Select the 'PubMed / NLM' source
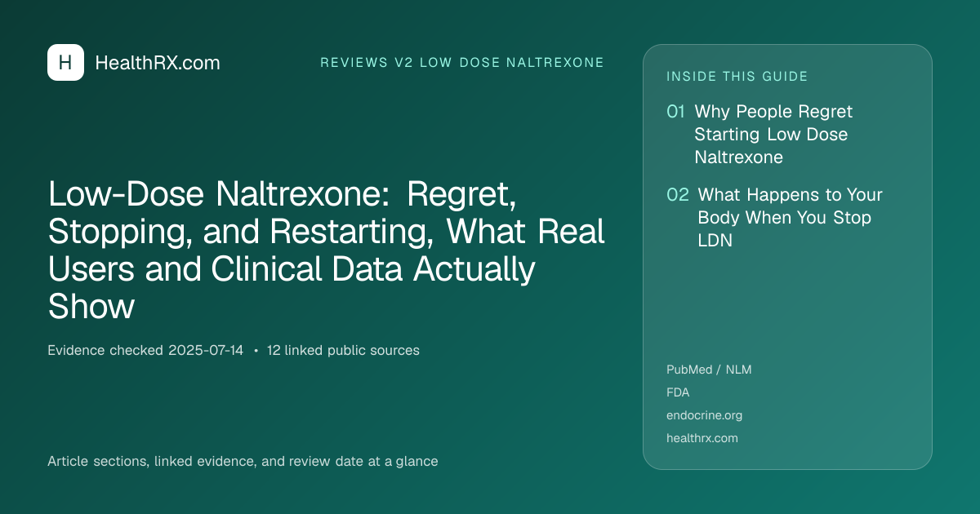 [709, 370]
